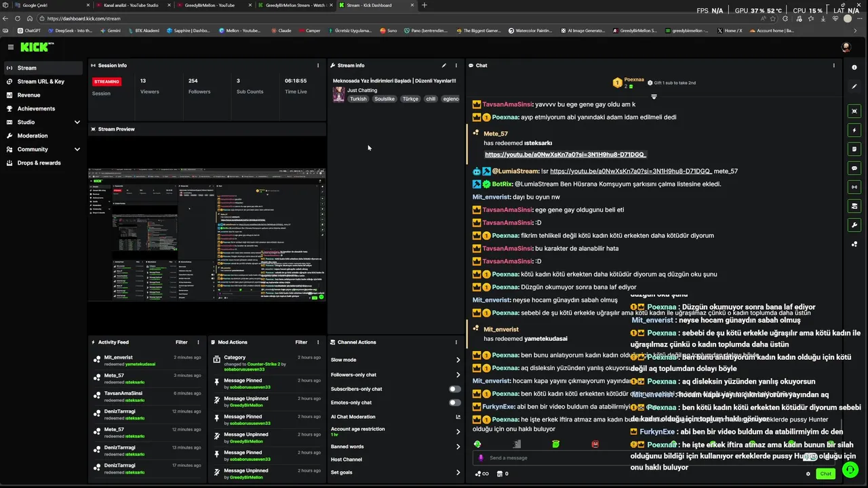Open the hamburger menu beside the Kick logo
This screenshot has width=868, height=488.
tap(11, 47)
